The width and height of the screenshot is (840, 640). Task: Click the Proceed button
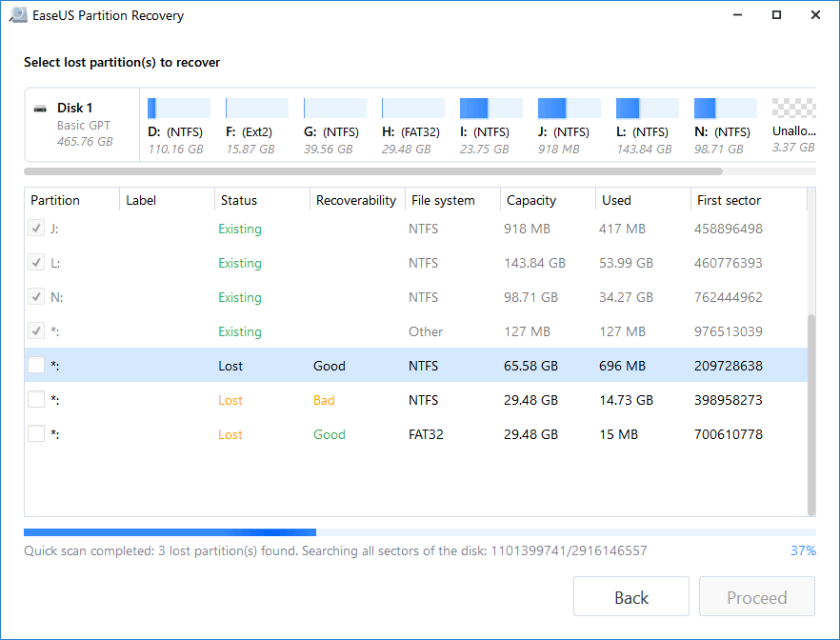coord(756,596)
